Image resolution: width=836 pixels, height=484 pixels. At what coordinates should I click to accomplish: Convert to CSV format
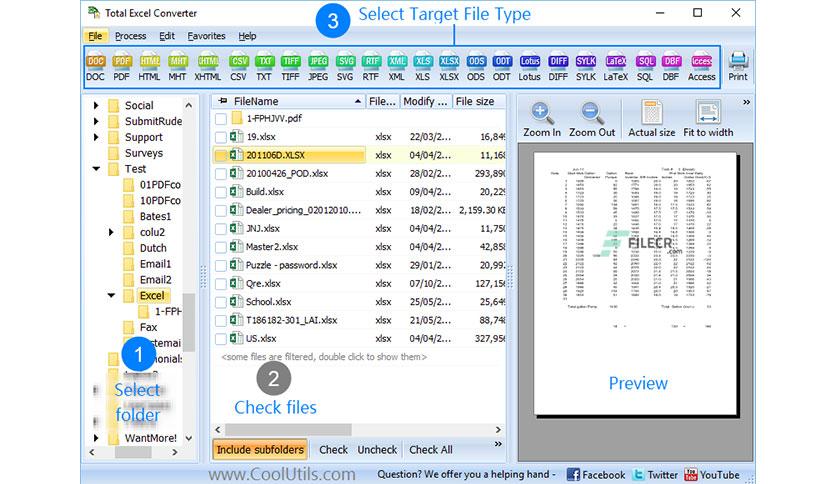[x=238, y=68]
